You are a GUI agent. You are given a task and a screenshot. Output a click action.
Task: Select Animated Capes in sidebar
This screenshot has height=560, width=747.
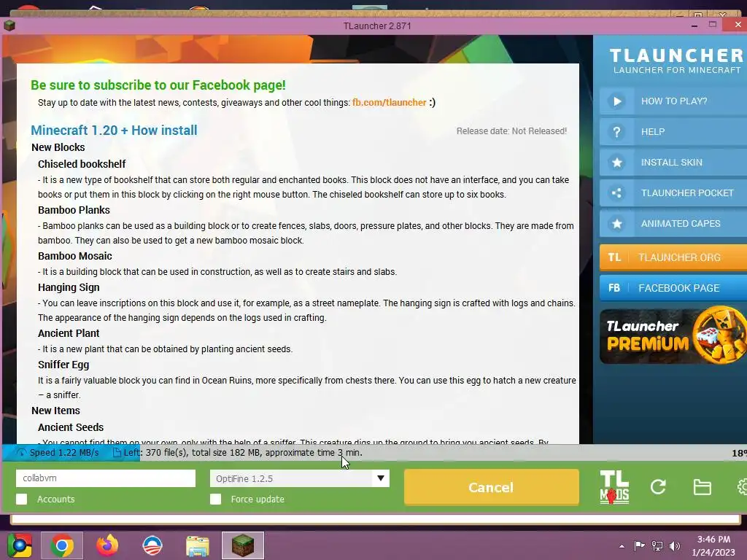click(x=673, y=223)
